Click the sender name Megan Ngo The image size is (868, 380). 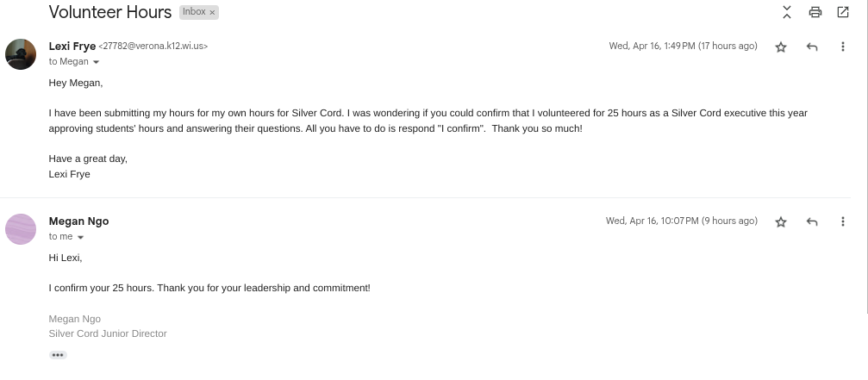[78, 221]
